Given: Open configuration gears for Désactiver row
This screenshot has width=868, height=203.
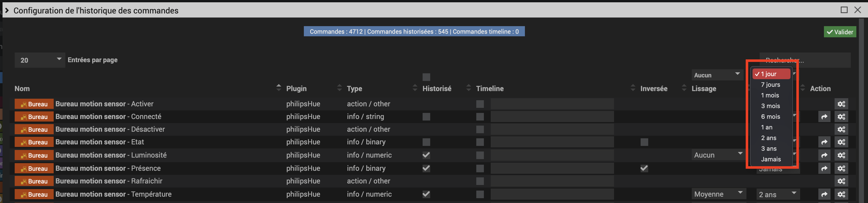Looking at the screenshot, I should coord(841,129).
